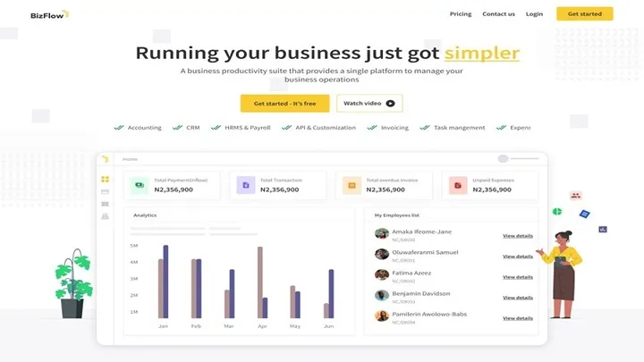This screenshot has height=362, width=644.
Task: Click the Invoicing feature checkmark
Action: tap(372, 128)
